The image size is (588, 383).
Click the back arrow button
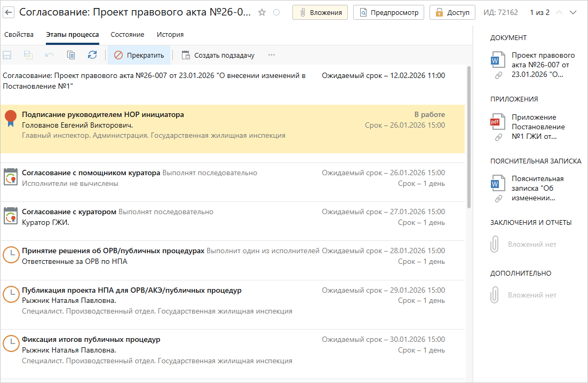(9, 12)
